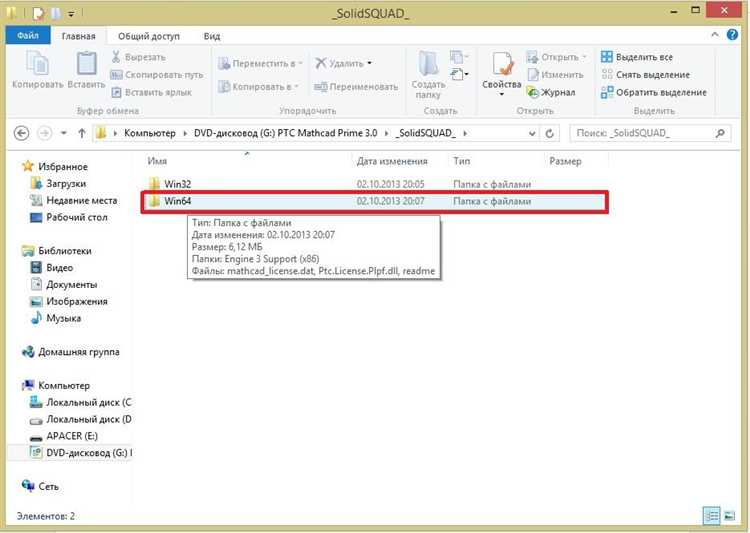This screenshot has width=750, height=533.
Task: Select the Win64 folder
Action: 375,201
